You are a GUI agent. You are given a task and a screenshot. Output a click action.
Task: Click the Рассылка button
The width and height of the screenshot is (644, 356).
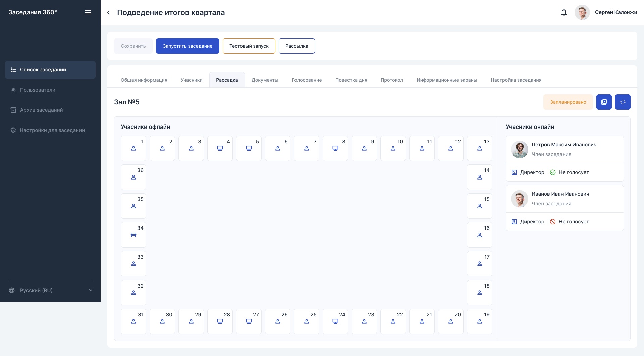297,46
